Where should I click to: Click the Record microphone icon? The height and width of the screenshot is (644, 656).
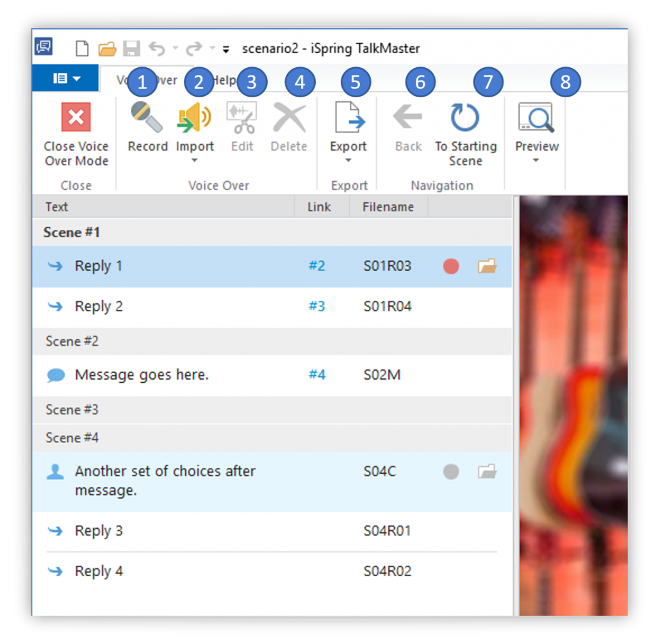tap(147, 118)
